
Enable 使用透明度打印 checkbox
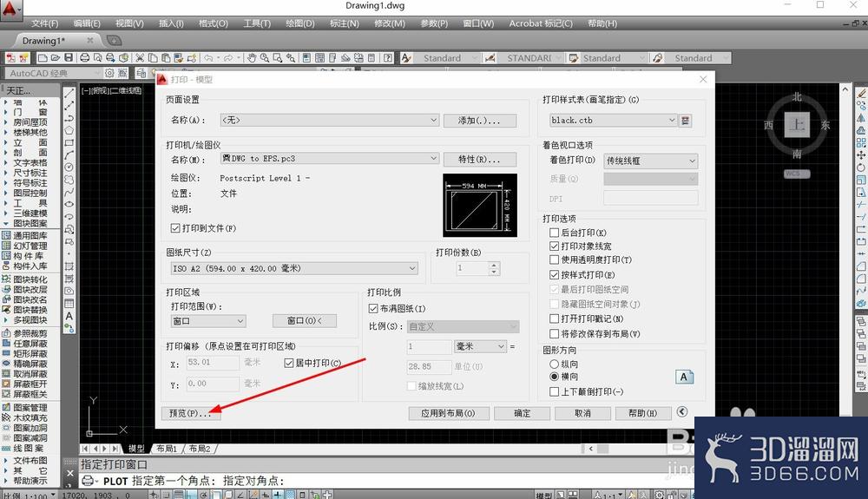coord(554,259)
